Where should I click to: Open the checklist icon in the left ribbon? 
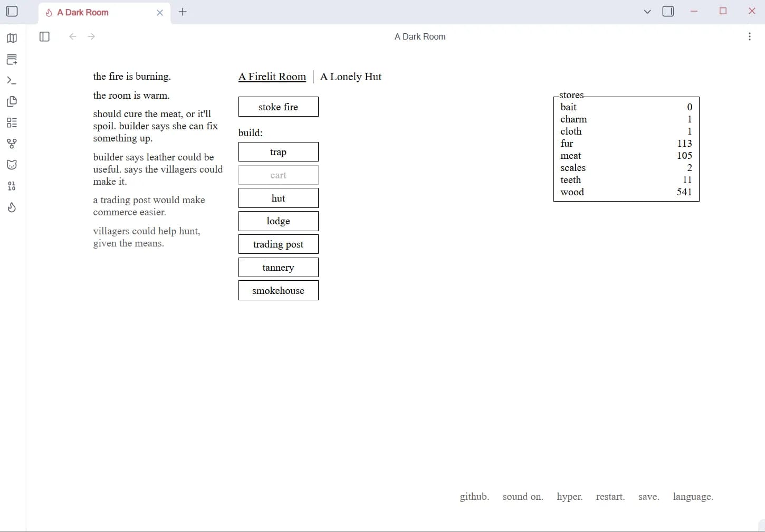(x=12, y=122)
